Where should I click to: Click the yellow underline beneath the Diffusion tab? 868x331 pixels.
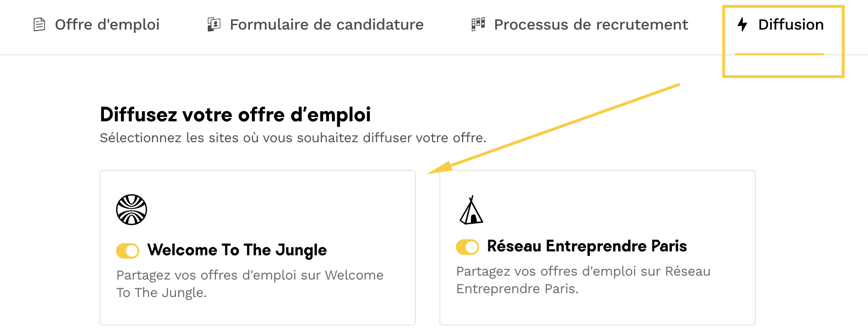pos(779,54)
